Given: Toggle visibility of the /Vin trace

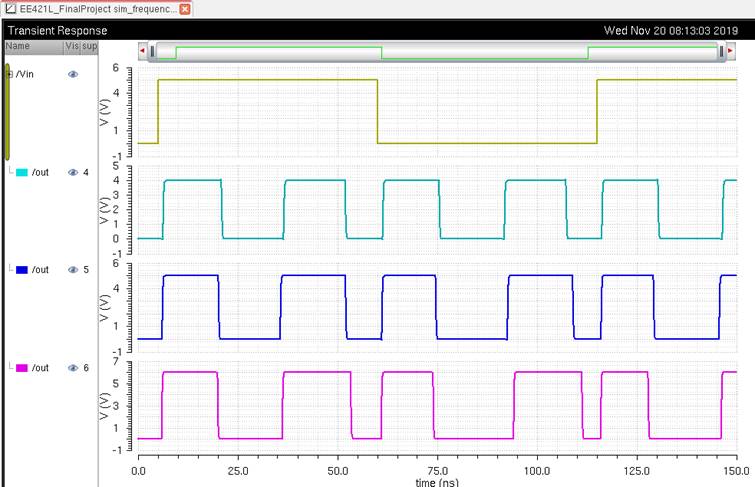Looking at the screenshot, I should [x=73, y=74].
